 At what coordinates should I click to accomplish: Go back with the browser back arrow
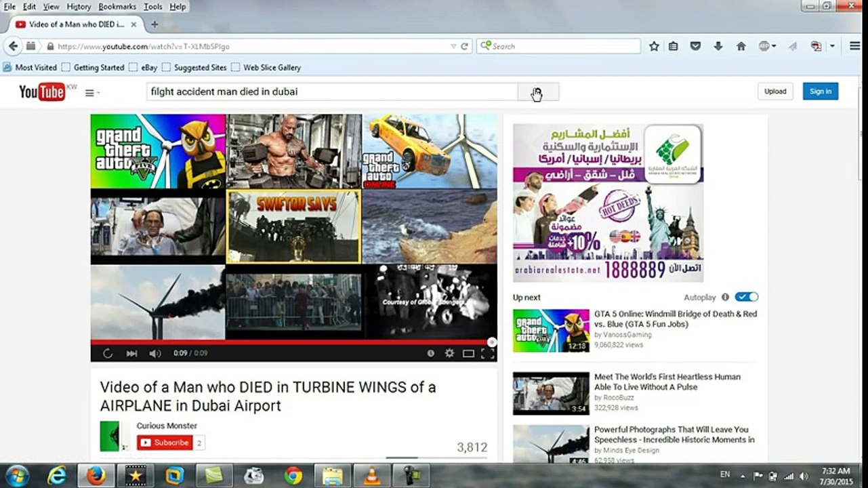tap(13, 46)
